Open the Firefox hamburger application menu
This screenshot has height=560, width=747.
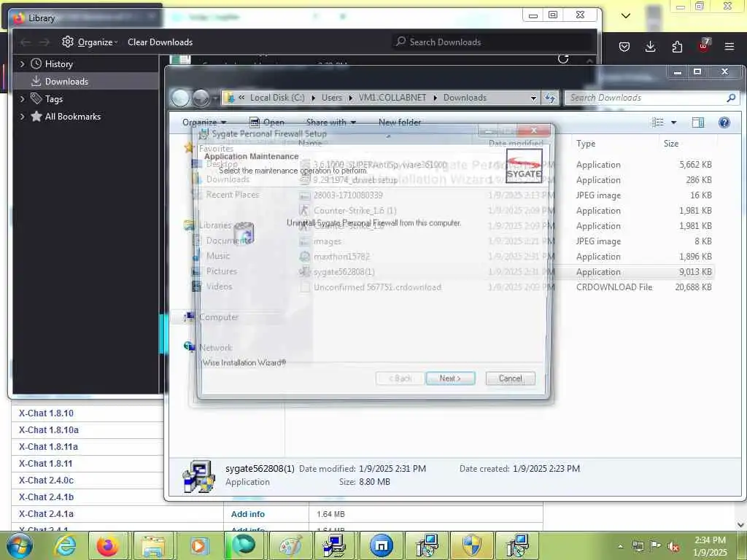click(x=729, y=47)
